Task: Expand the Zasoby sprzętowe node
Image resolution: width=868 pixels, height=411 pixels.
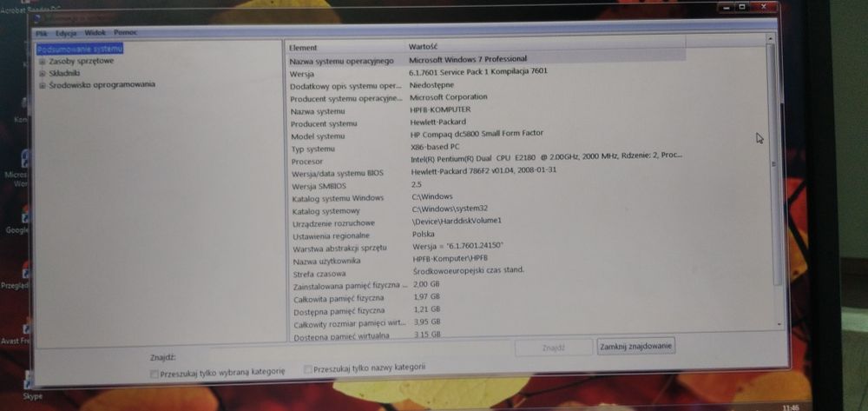Action: pos(42,62)
